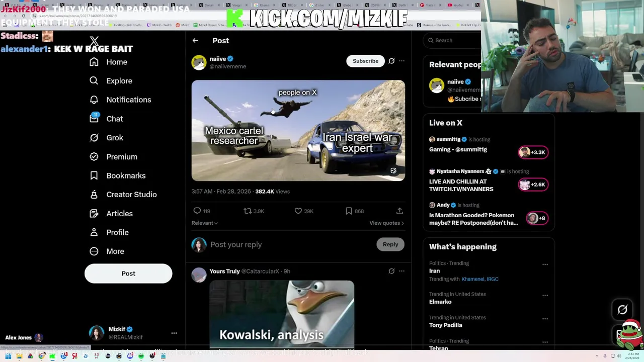Open three-dot menu on naiive post
Image resolution: width=644 pixels, height=362 pixels.
(x=401, y=61)
